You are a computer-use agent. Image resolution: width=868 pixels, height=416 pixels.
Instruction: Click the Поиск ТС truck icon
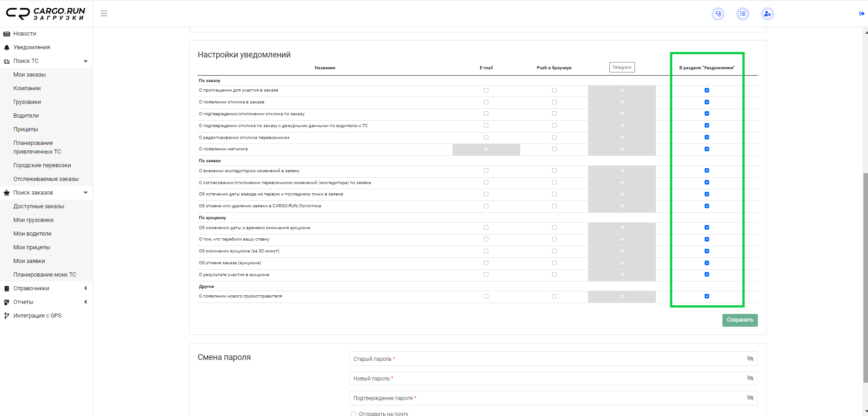7,61
